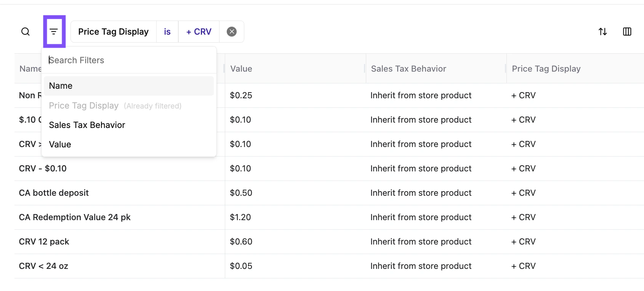Click the Value column header
The width and height of the screenshot is (644, 291).
pos(241,69)
